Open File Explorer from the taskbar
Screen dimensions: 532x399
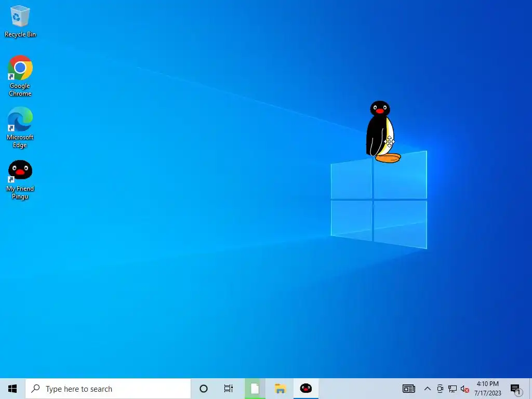click(x=280, y=389)
